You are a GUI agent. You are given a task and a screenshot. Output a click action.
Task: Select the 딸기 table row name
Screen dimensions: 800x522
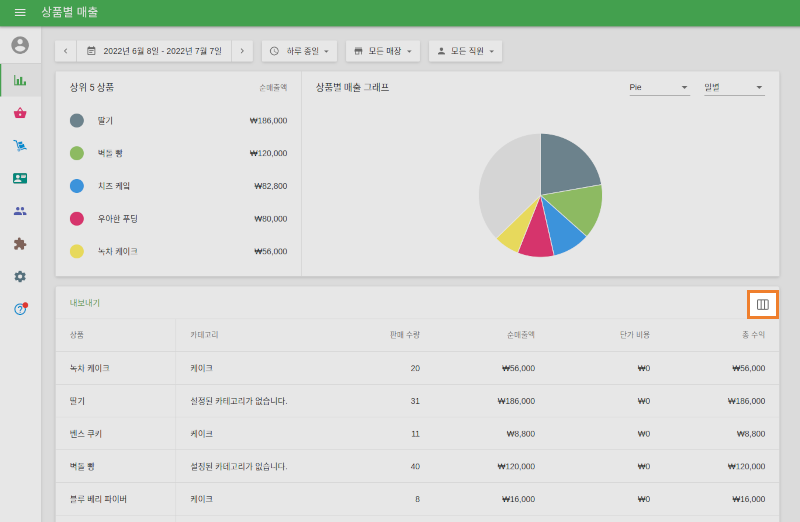click(77, 401)
